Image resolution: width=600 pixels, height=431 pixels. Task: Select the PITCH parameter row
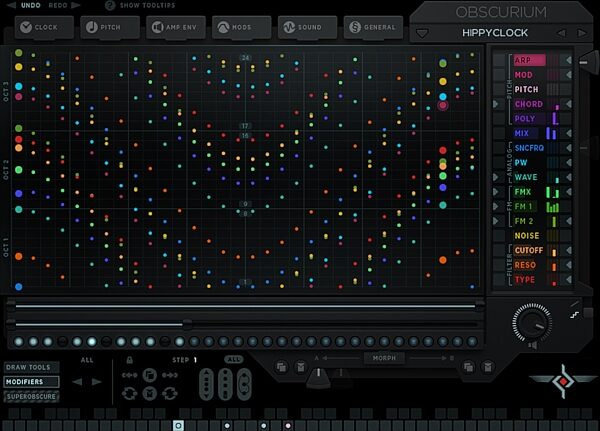529,89
